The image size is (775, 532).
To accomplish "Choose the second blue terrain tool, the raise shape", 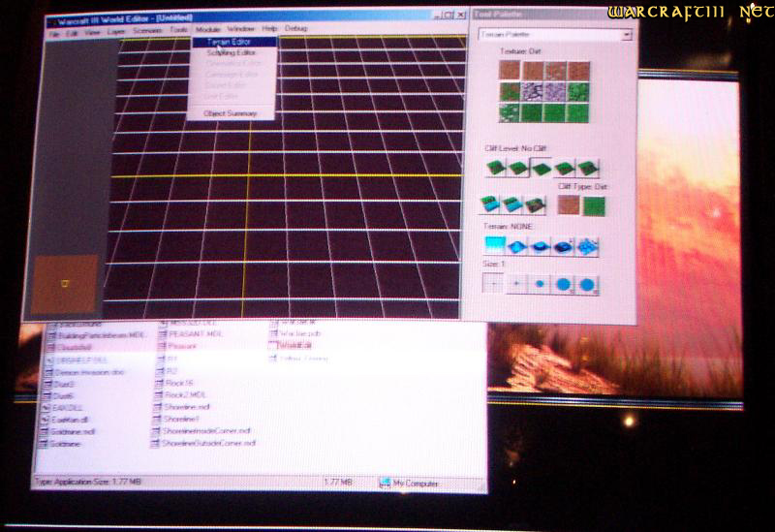I will pos(517,246).
